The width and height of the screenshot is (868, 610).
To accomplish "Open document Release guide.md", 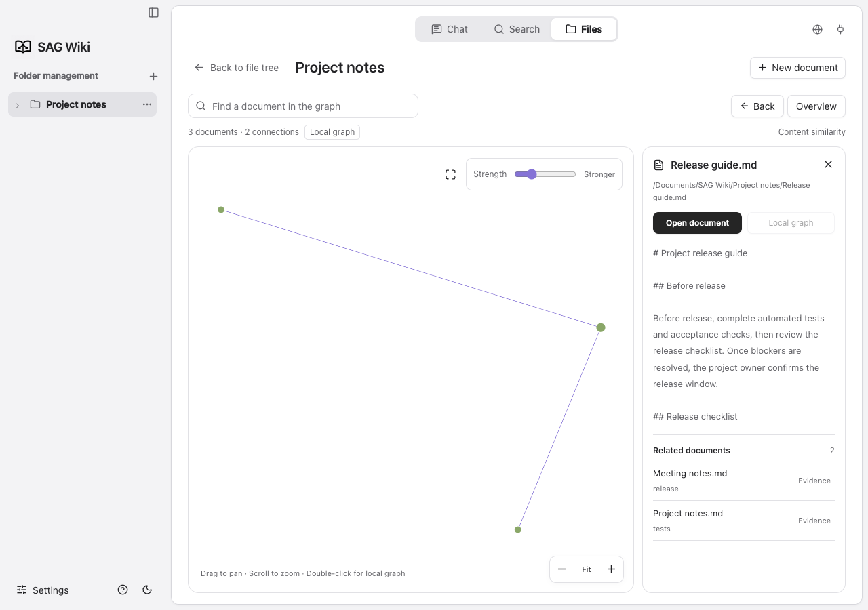I will 697,223.
